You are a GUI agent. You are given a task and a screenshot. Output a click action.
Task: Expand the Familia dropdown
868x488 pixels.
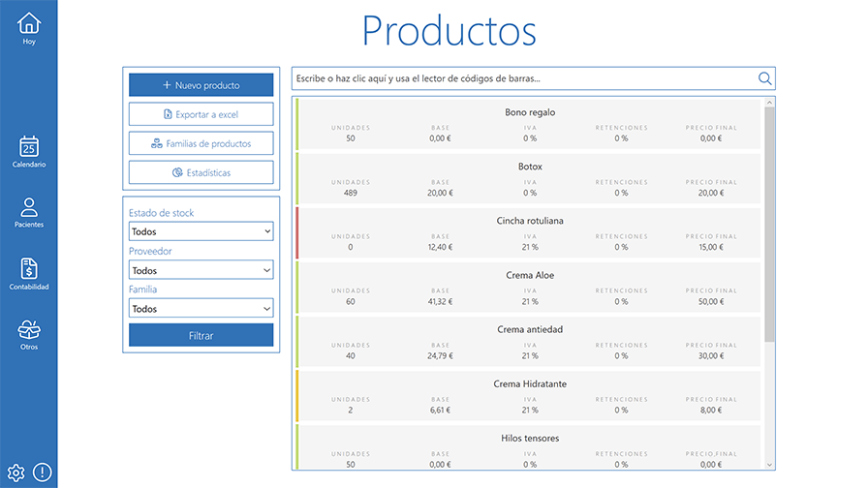coord(201,309)
